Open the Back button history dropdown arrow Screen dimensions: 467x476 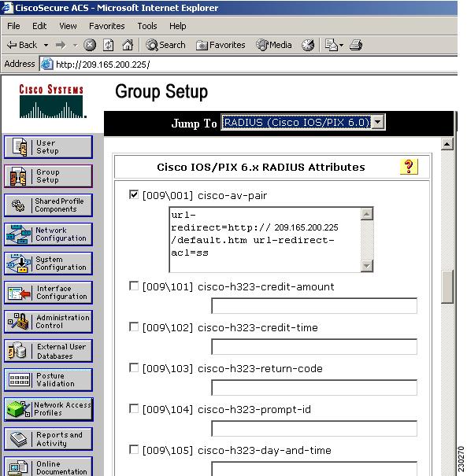(46, 45)
